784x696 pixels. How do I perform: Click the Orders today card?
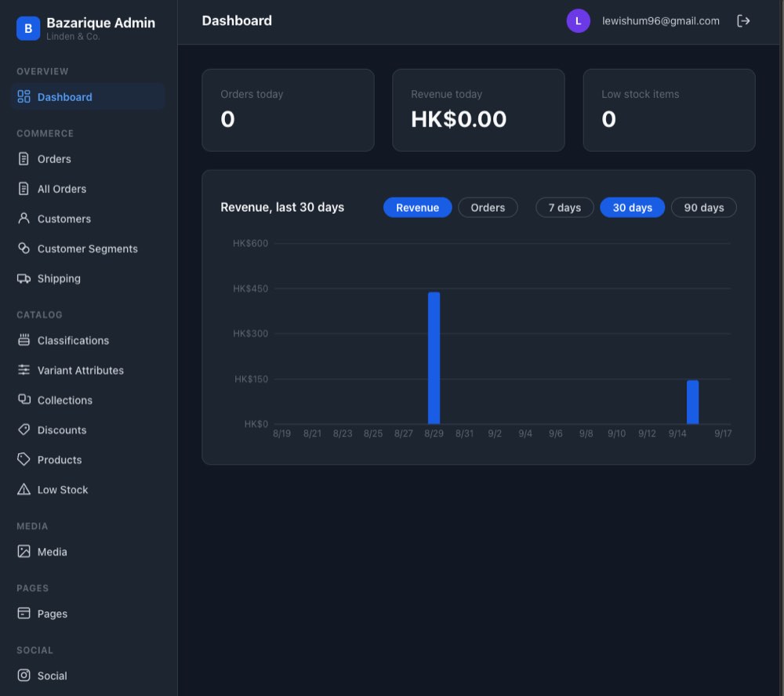(x=288, y=110)
